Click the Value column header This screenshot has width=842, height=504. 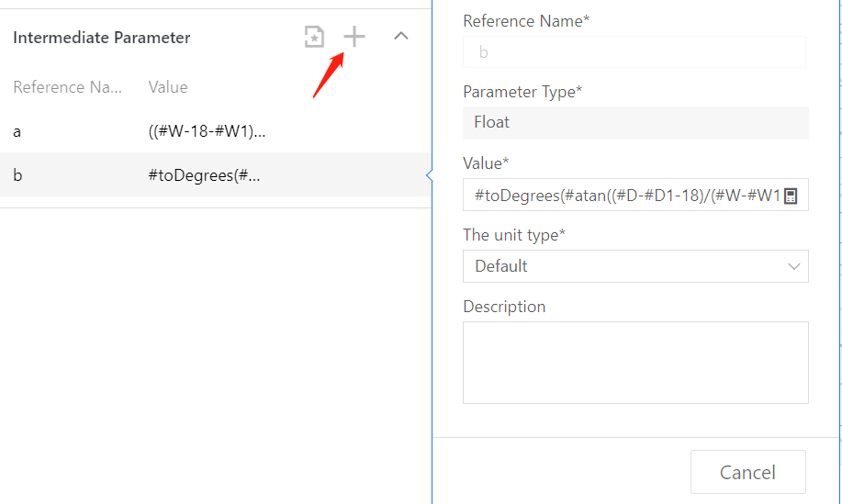(168, 87)
